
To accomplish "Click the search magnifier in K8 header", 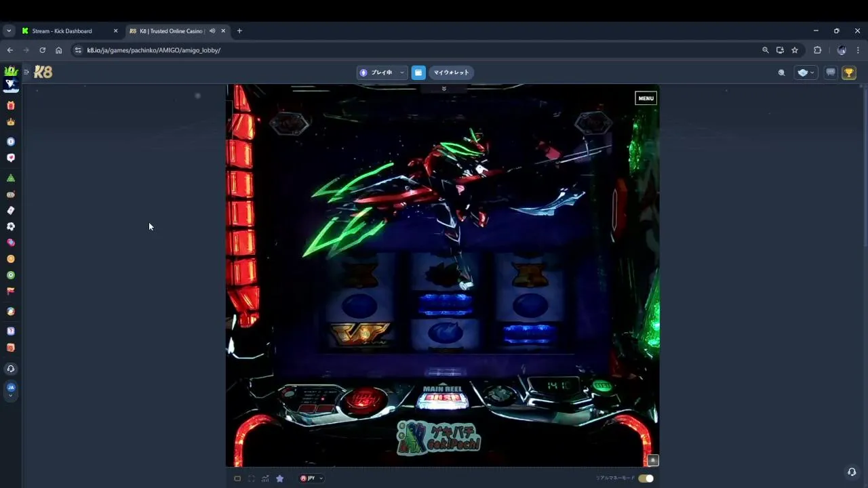I will pyautogui.click(x=781, y=73).
